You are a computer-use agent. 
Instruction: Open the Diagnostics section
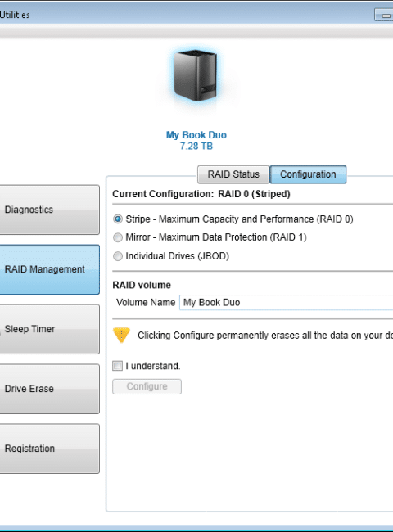click(49, 210)
